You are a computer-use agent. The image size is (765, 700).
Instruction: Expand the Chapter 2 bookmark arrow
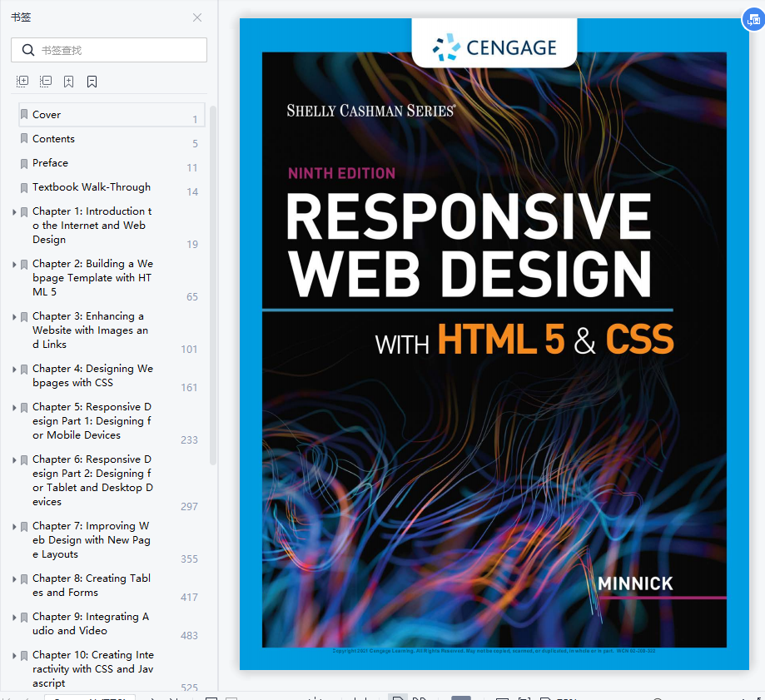pyautogui.click(x=14, y=265)
